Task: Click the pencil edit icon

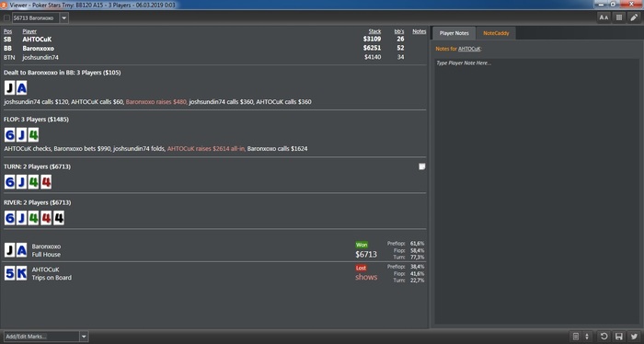Action: click(634, 17)
